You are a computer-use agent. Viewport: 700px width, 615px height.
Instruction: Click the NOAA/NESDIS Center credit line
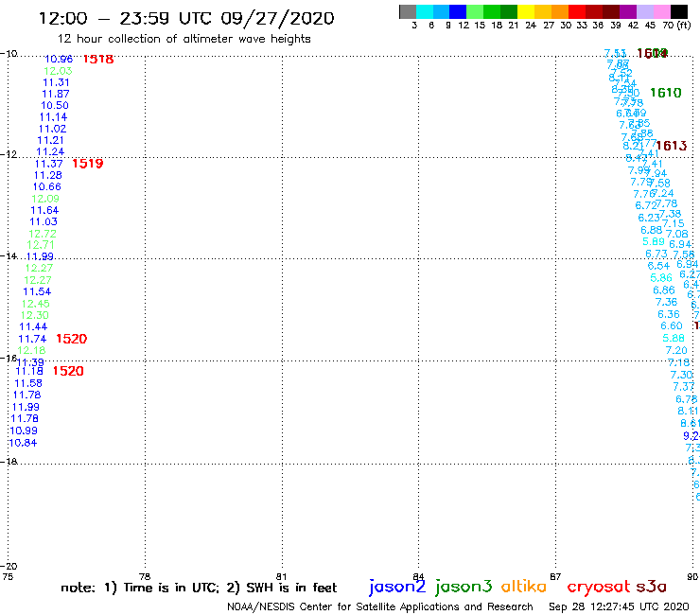380,606
